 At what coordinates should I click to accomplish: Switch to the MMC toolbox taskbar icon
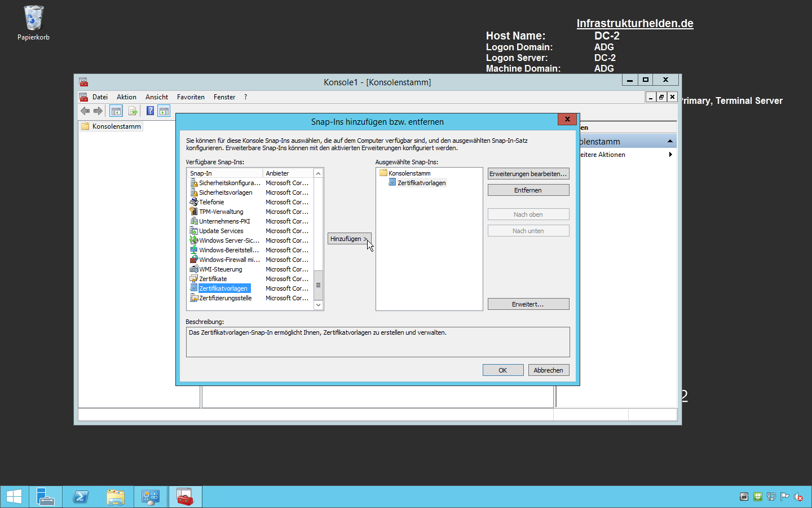[x=185, y=497]
